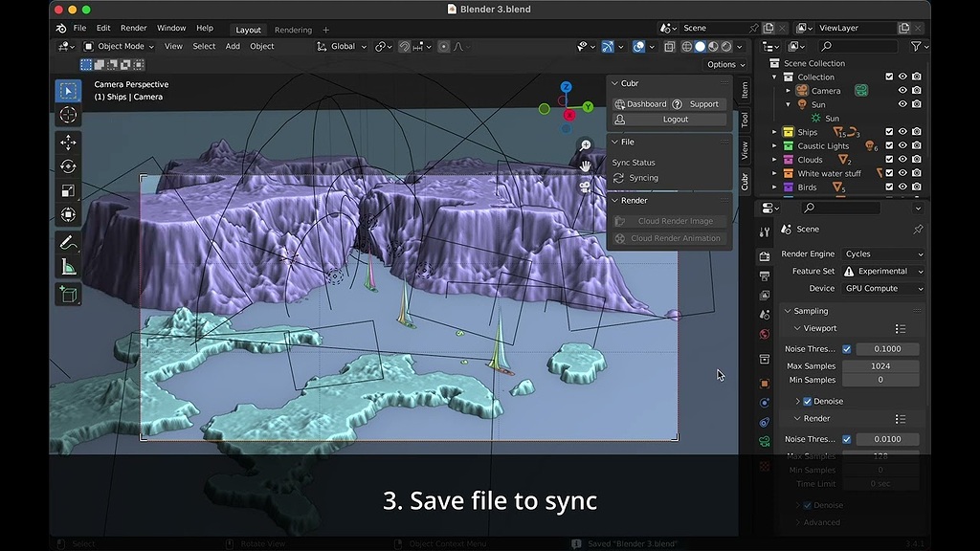
Task: Disable White water stuff in renders
Action: click(x=916, y=173)
